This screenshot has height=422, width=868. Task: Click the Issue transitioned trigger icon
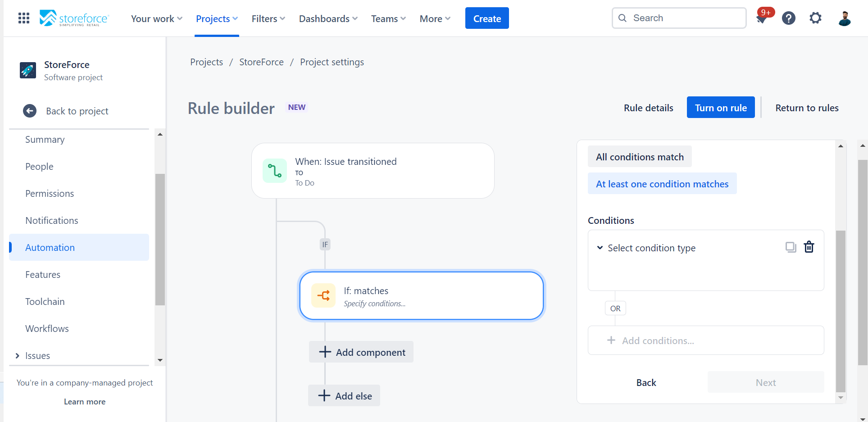[x=275, y=171]
